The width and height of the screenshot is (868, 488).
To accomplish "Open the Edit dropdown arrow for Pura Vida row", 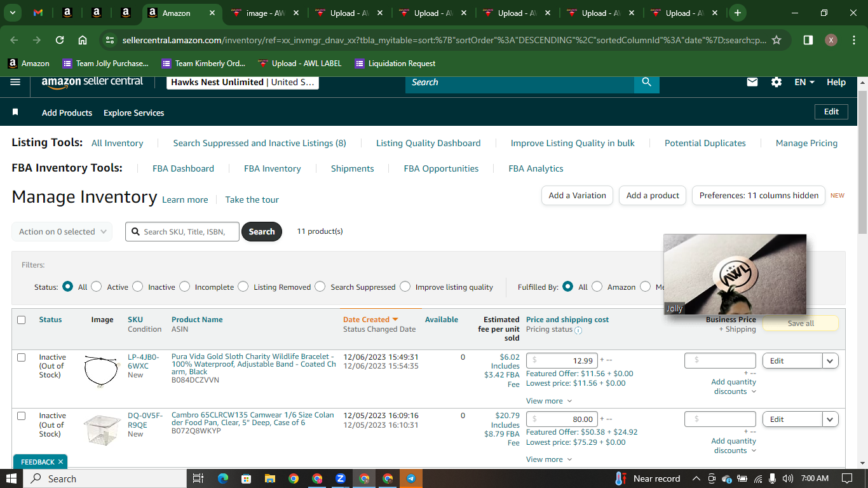I will (x=830, y=361).
